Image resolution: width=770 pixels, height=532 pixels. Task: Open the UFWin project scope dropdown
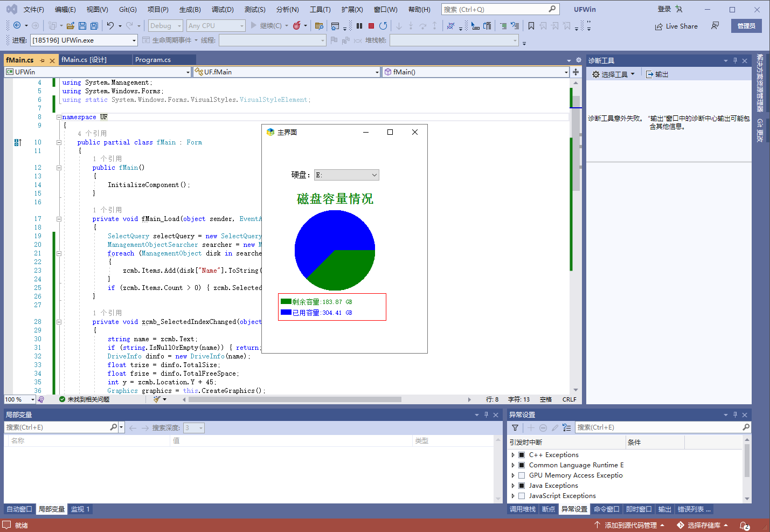coord(98,72)
